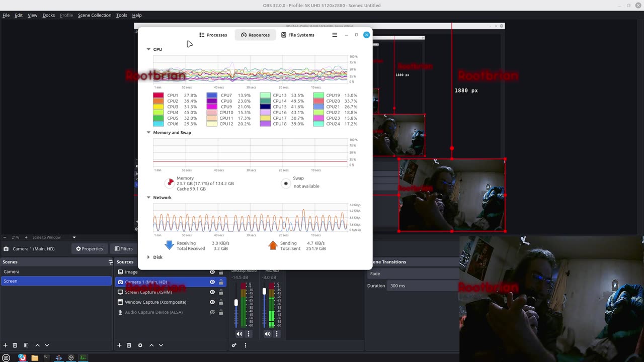This screenshot has width=644, height=362.
Task: Open the Fade transition dropdown
Action: pyautogui.click(x=414, y=274)
